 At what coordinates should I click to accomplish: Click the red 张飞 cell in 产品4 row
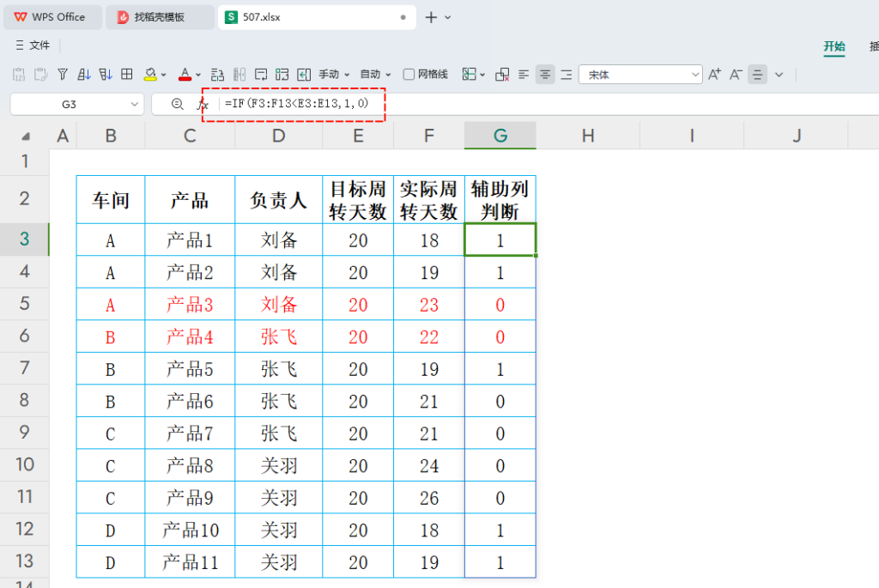[279, 336]
